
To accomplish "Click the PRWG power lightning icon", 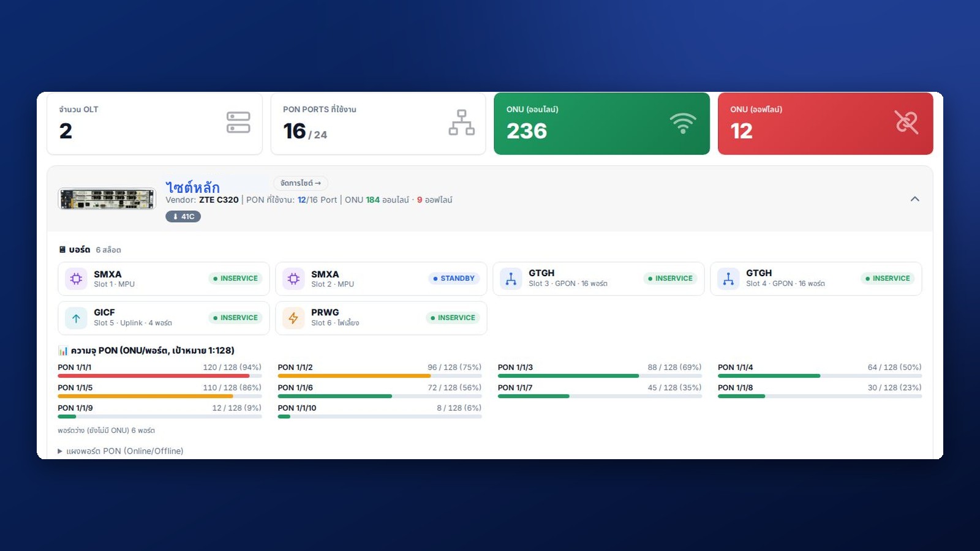I will 293,318.
